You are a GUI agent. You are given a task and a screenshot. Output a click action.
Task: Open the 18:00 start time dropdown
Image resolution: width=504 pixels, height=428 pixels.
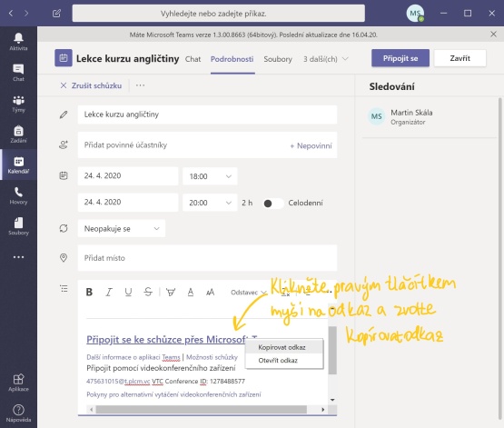210,176
